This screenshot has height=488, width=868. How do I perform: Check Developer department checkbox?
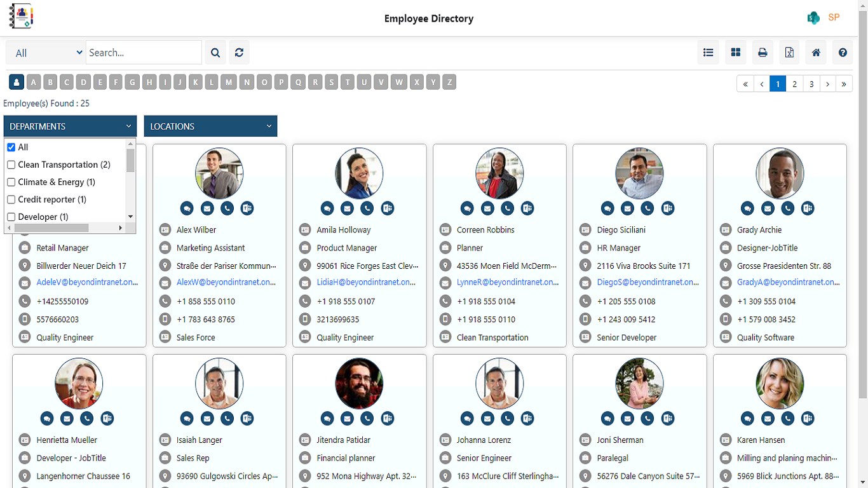pos(11,217)
